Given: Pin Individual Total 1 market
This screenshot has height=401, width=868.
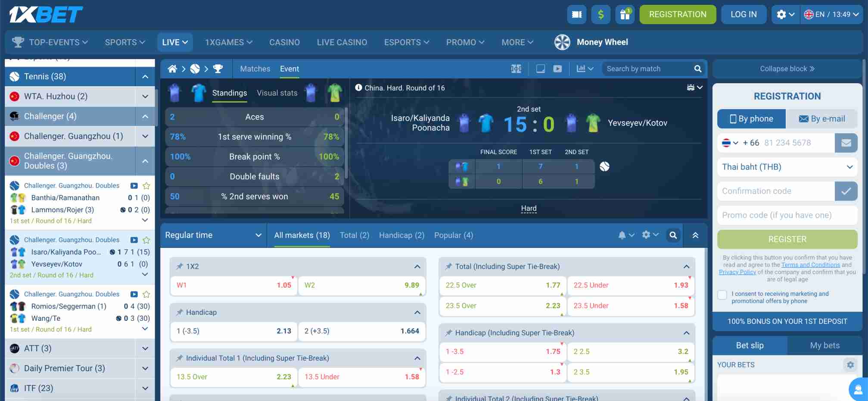Looking at the screenshot, I should [x=179, y=358].
